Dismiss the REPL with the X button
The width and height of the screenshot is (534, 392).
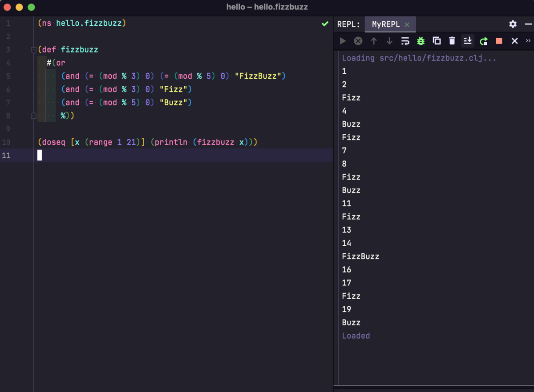click(514, 41)
